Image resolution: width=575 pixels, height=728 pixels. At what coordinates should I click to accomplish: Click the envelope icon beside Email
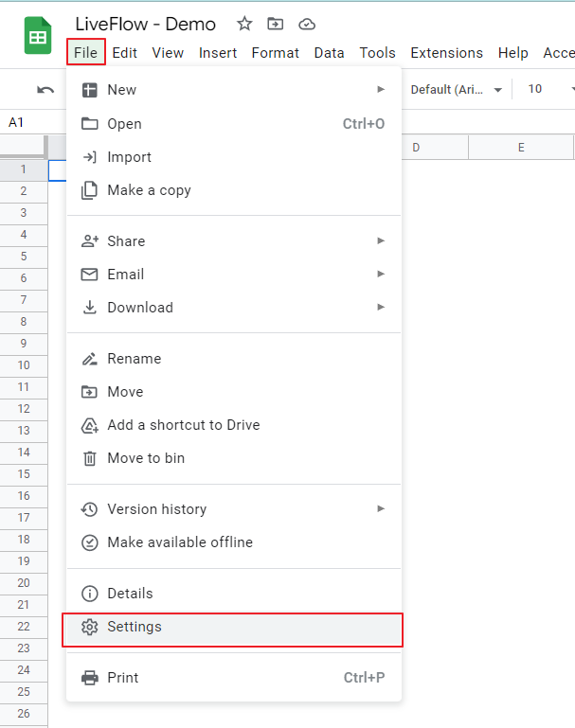[90, 275]
